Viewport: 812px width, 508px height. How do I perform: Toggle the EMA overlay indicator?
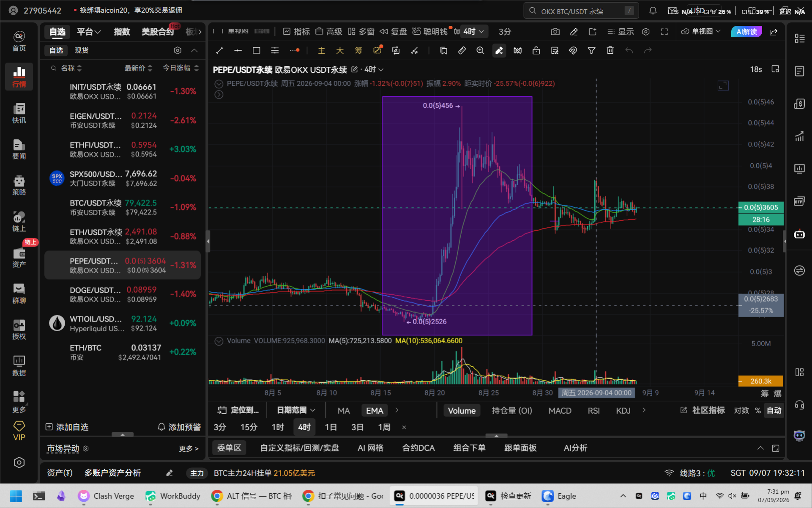375,411
